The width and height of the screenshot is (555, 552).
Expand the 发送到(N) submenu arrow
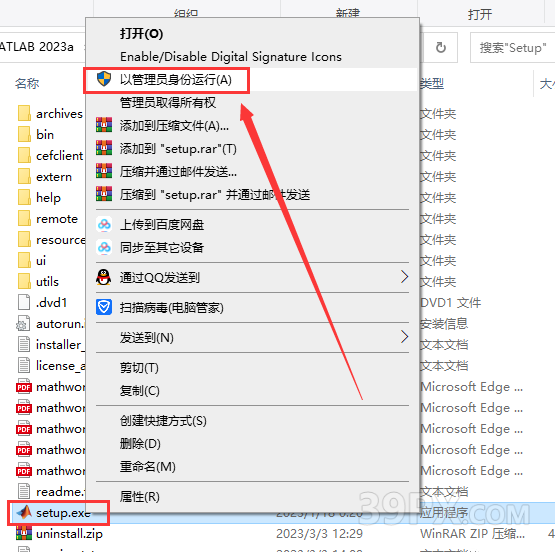(404, 337)
